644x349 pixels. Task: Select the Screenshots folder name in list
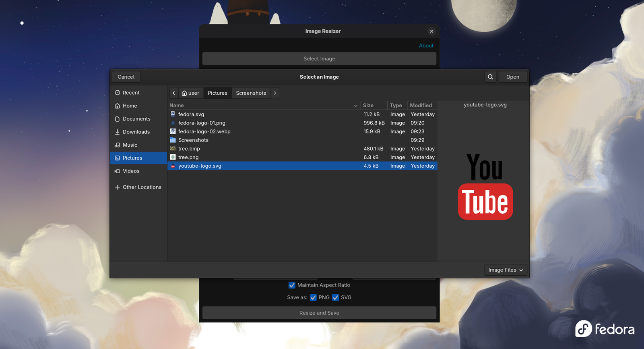point(193,140)
